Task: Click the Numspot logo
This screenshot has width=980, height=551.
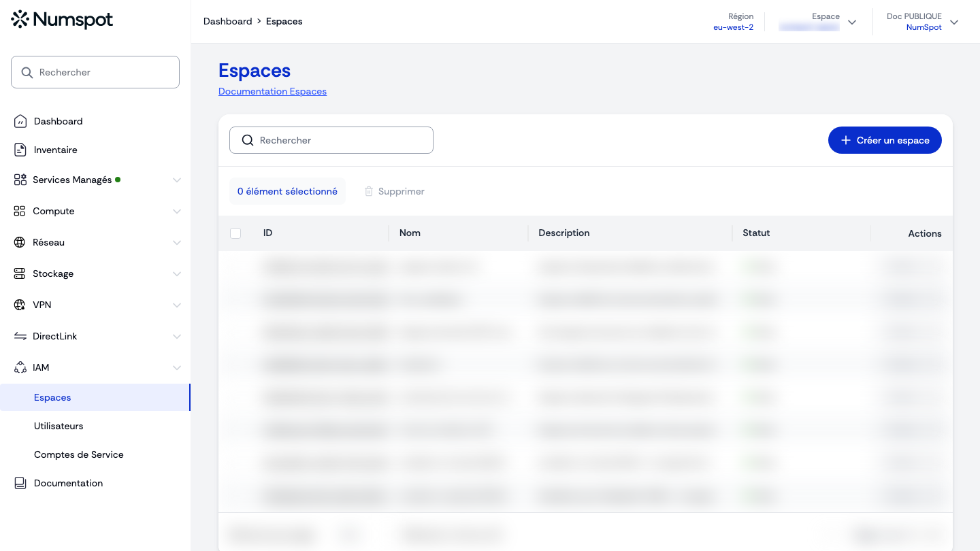Action: coord(62,20)
